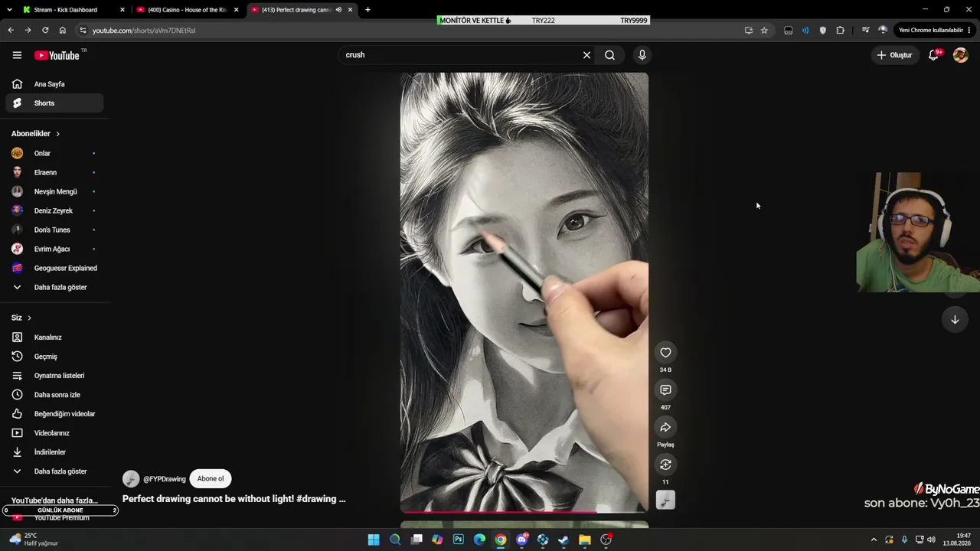
Task: Start voice search with the microphone
Action: (x=642, y=55)
